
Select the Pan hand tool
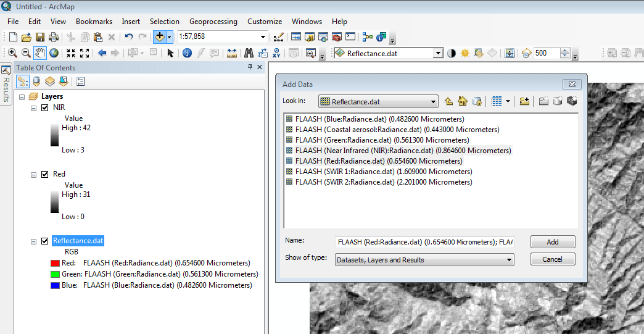point(40,53)
